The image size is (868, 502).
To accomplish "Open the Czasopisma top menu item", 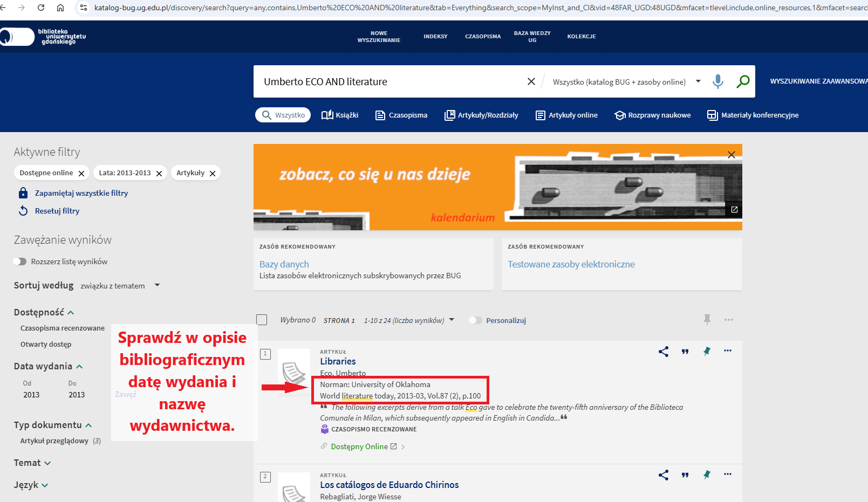I will (x=483, y=37).
